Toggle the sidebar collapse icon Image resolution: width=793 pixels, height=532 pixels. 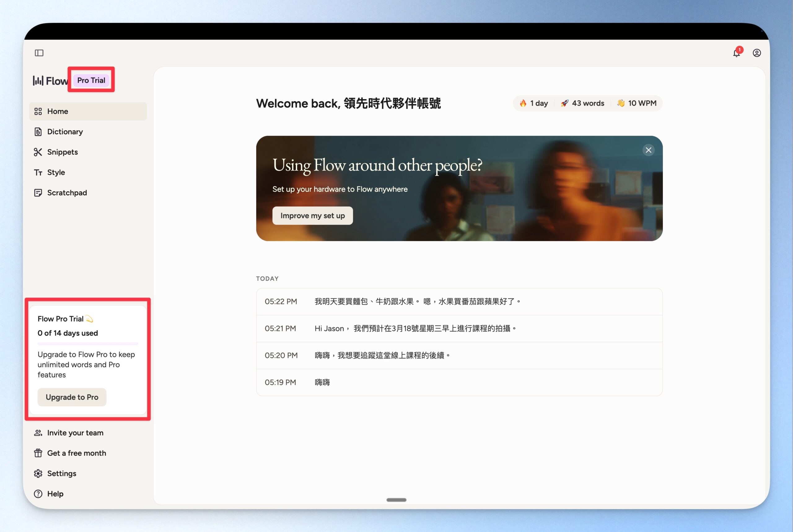(39, 53)
